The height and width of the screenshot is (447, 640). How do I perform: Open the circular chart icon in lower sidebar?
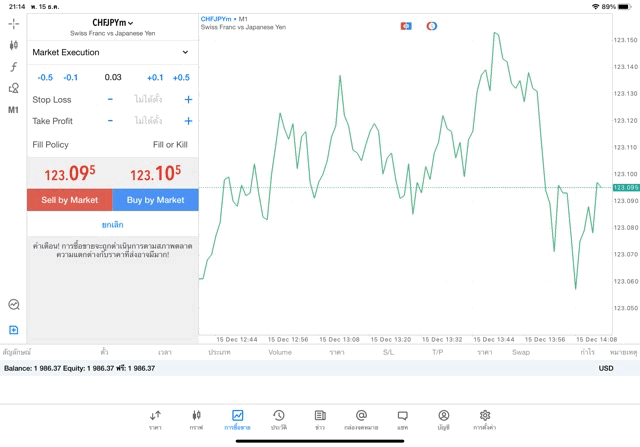tap(14, 305)
